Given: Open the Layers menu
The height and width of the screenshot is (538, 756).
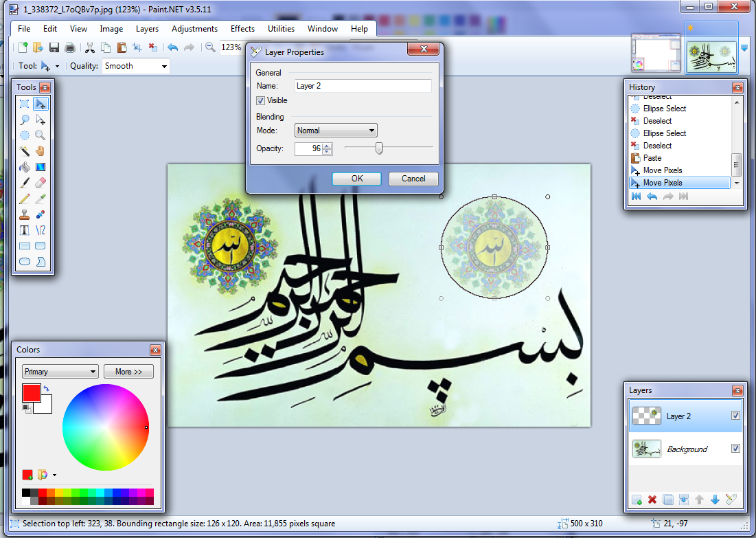Looking at the screenshot, I should 147,29.
